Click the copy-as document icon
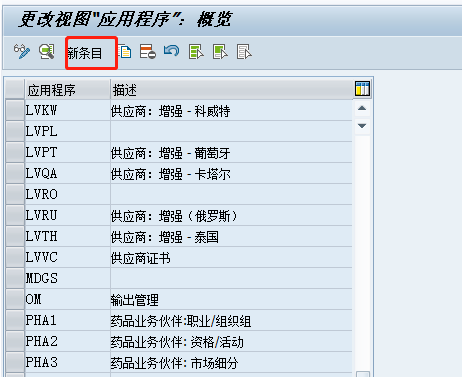This screenshot has height=377, width=462. pyautogui.click(x=125, y=52)
